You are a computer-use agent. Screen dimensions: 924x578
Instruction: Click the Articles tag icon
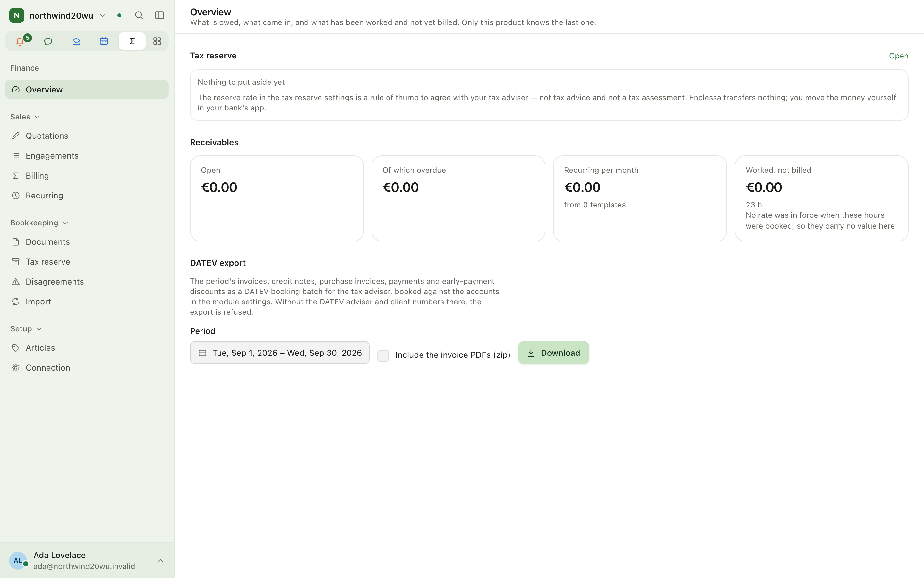click(x=16, y=347)
